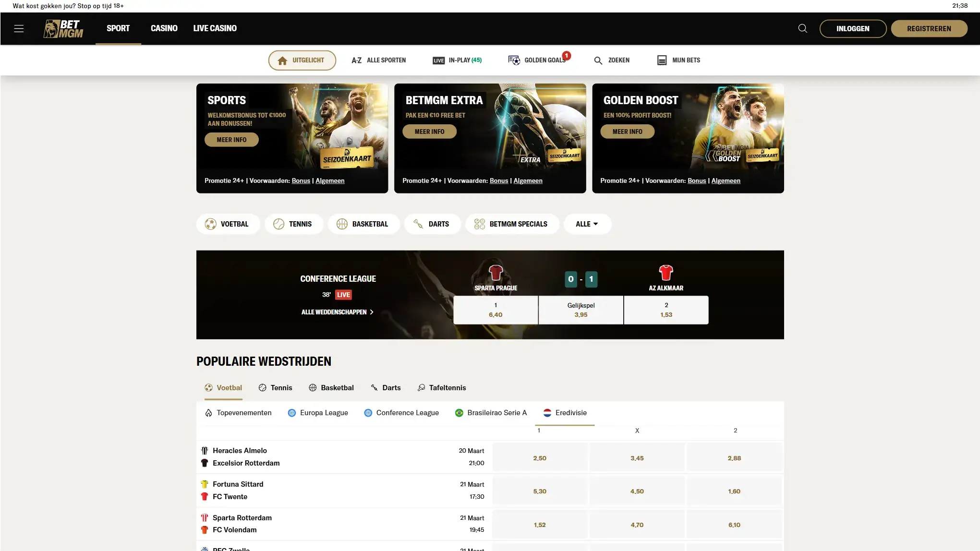Select FC Volendam away odds 6,10
Viewport: 980px width, 551px height.
click(734, 525)
